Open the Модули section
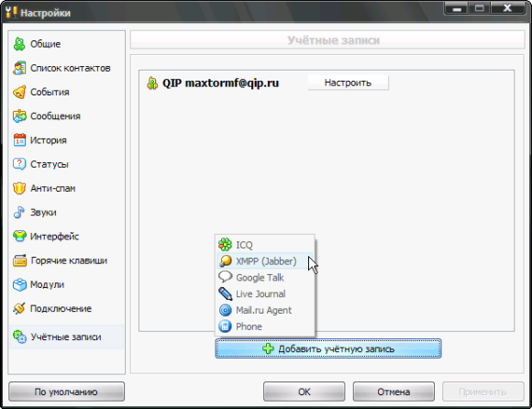Image resolution: width=532 pixels, height=409 pixels. pyautogui.click(x=66, y=284)
